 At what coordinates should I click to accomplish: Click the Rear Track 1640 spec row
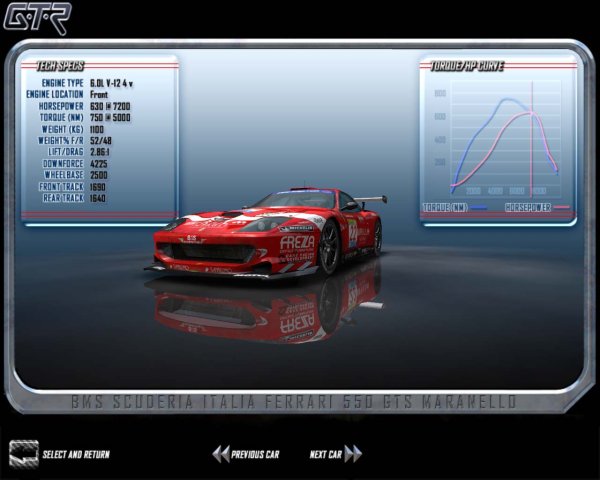90,197
